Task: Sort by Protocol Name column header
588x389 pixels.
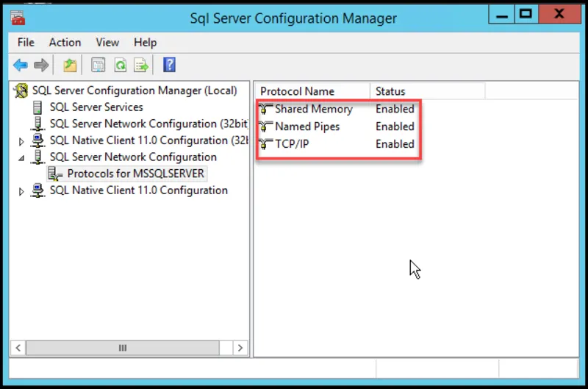Action: coord(313,91)
